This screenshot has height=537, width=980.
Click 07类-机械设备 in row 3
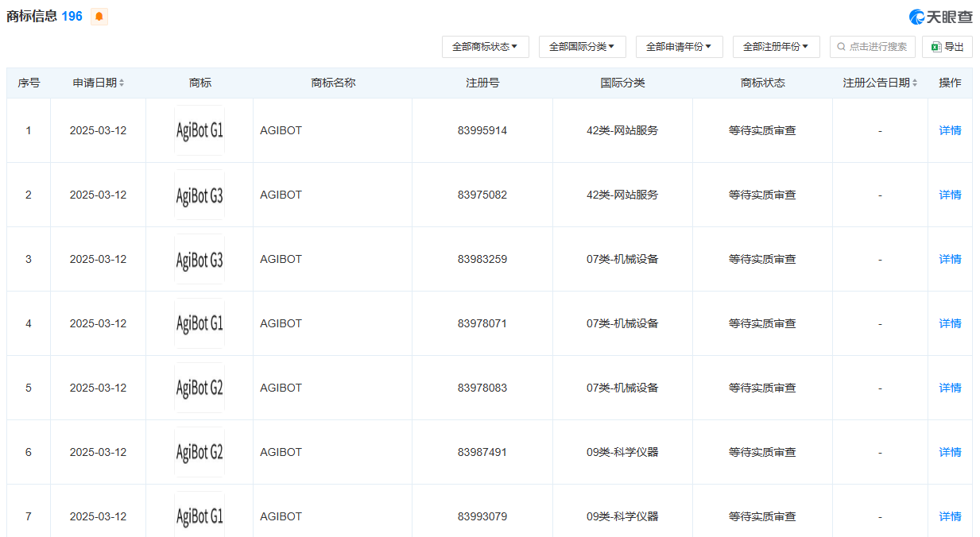coord(622,259)
